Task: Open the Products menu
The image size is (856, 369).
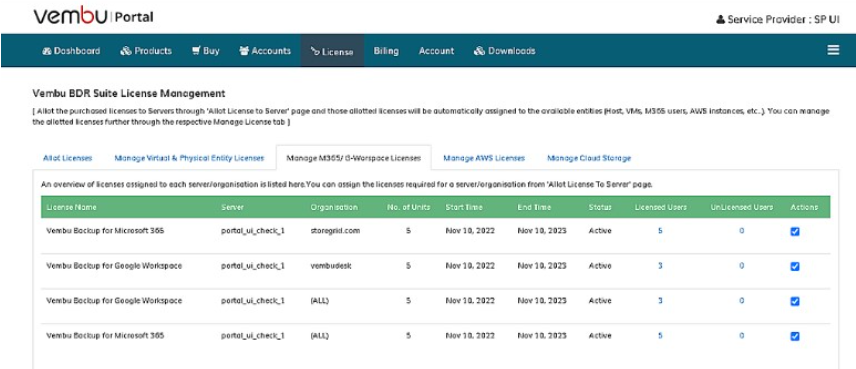Action: [146, 51]
